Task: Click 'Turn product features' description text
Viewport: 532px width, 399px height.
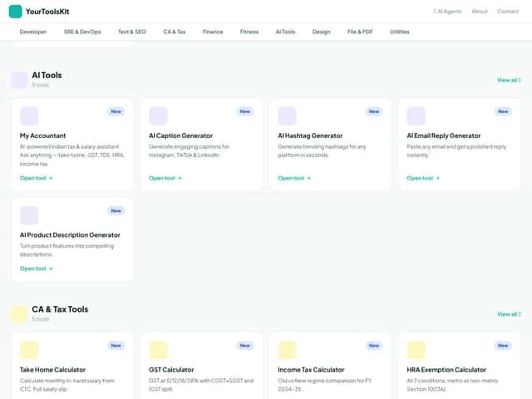Action: (66, 250)
